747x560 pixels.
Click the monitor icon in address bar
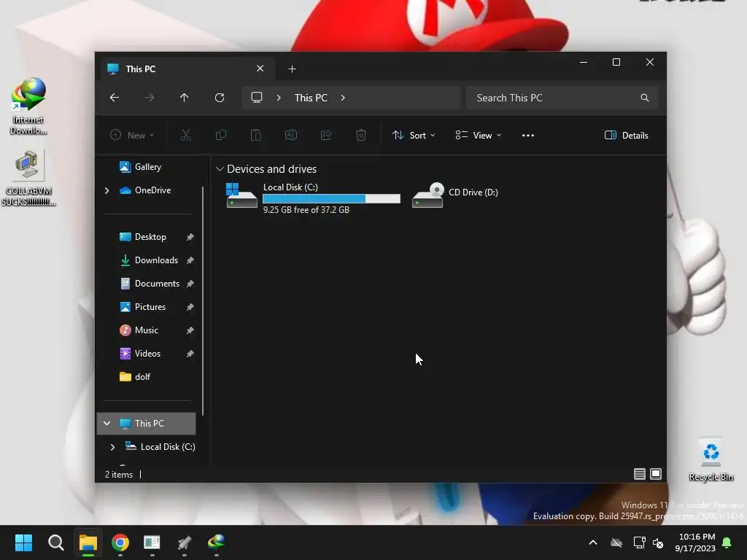(257, 98)
